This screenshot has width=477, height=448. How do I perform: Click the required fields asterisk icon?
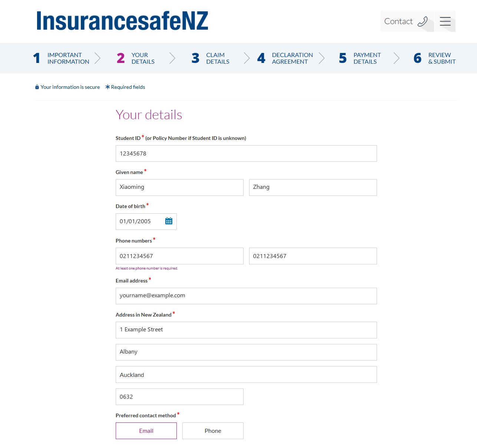pos(107,87)
